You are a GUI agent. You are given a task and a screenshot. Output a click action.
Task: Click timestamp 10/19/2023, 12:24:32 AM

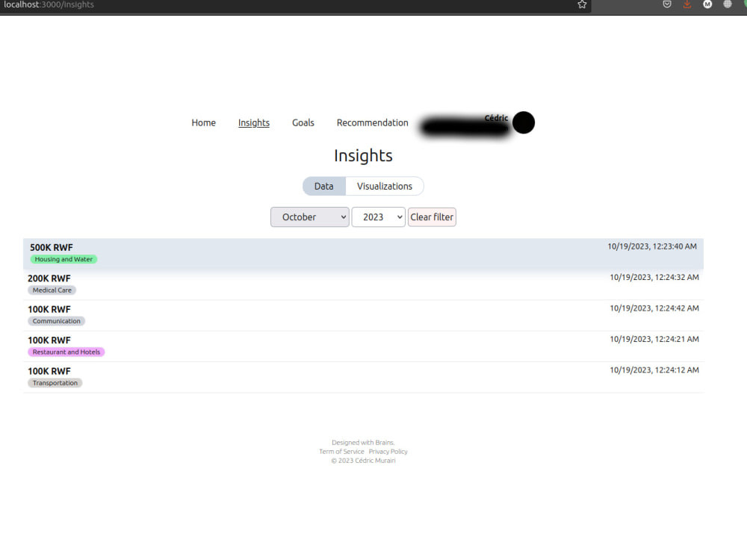coord(654,277)
